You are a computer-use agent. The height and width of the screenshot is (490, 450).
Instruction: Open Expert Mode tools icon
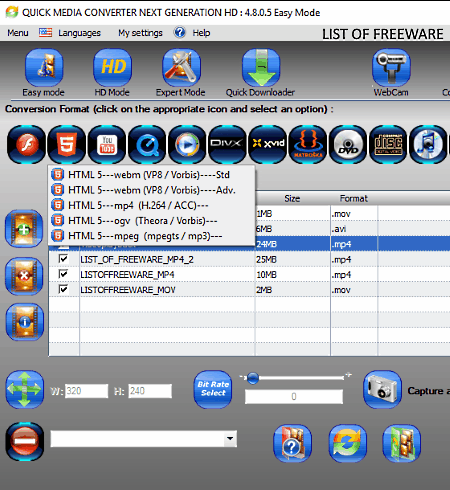[x=181, y=67]
